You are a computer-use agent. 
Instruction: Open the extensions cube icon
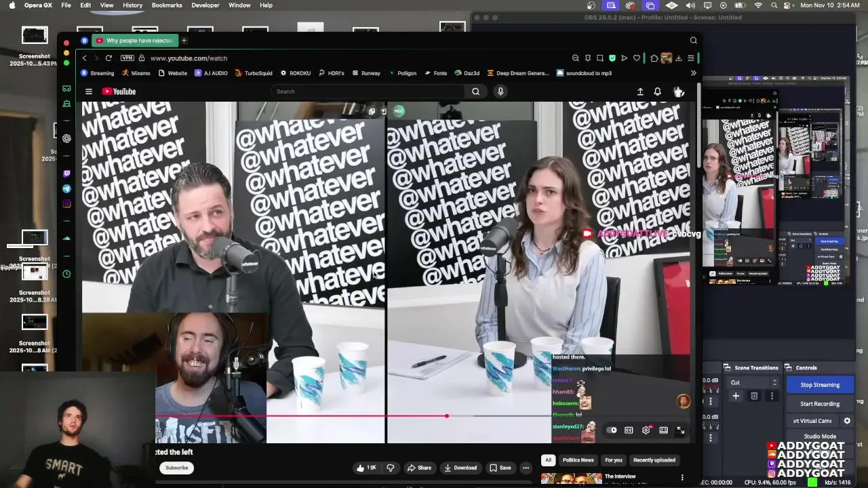click(x=654, y=58)
